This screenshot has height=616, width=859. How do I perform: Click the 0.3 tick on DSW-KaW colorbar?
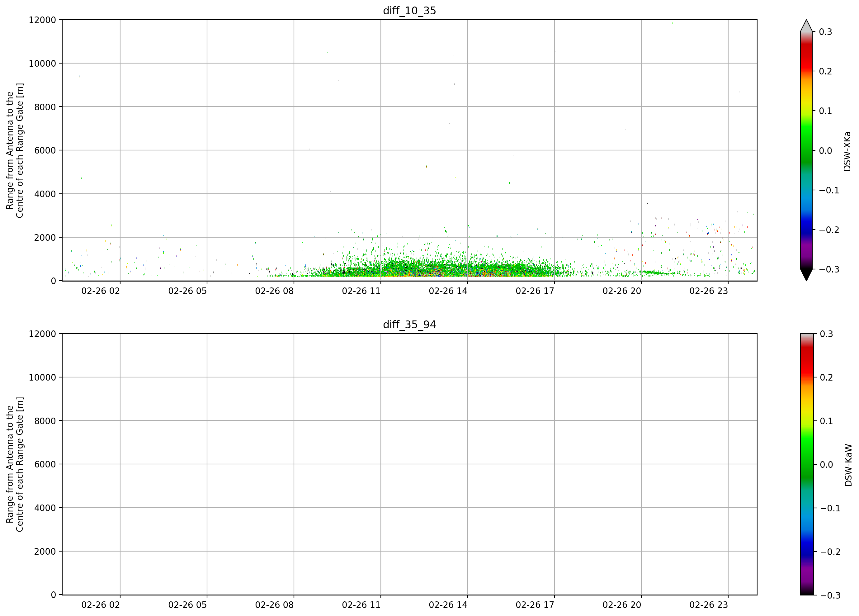(x=826, y=334)
